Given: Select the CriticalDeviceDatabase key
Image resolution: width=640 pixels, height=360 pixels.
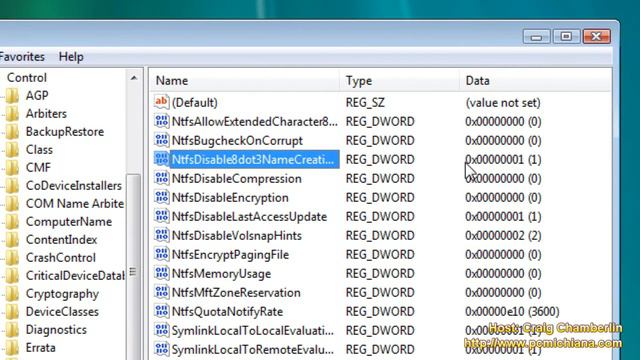Looking at the screenshot, I should pos(75,276).
